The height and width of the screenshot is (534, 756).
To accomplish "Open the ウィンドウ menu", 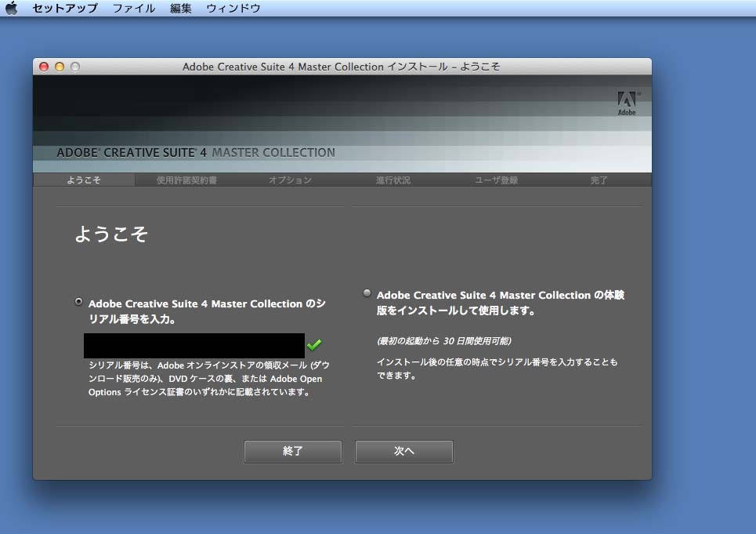I will tap(233, 8).
